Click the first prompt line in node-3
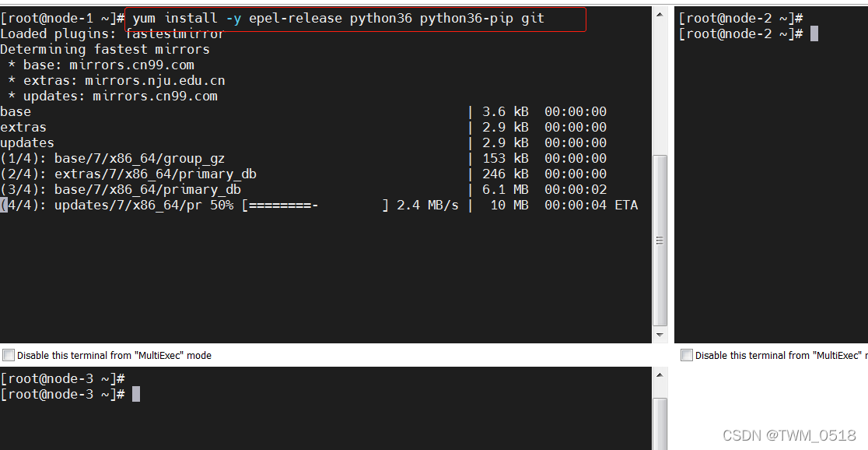The width and height of the screenshot is (868, 450). (x=62, y=378)
